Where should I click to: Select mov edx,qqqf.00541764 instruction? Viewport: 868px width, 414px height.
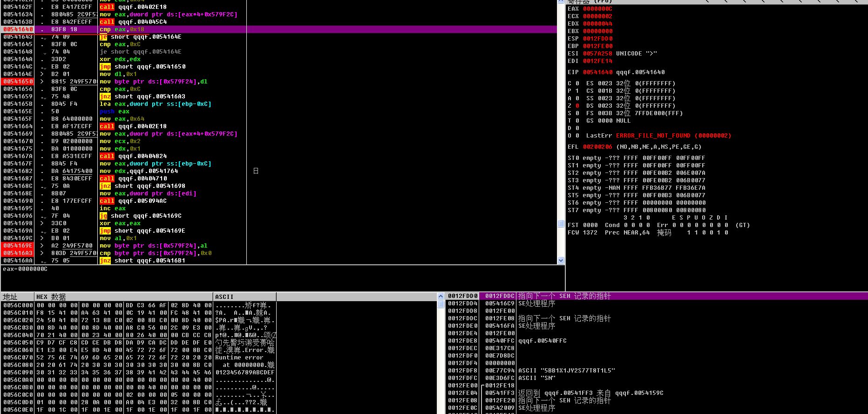139,171
